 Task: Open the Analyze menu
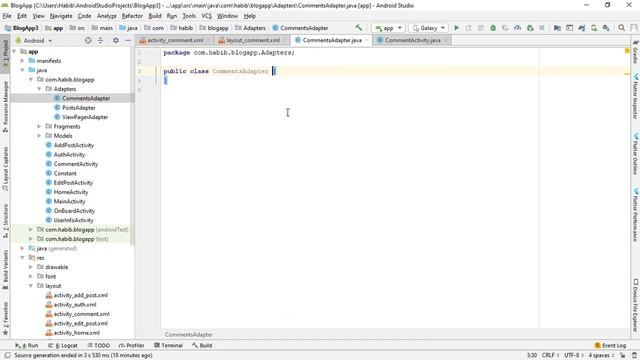[x=107, y=16]
